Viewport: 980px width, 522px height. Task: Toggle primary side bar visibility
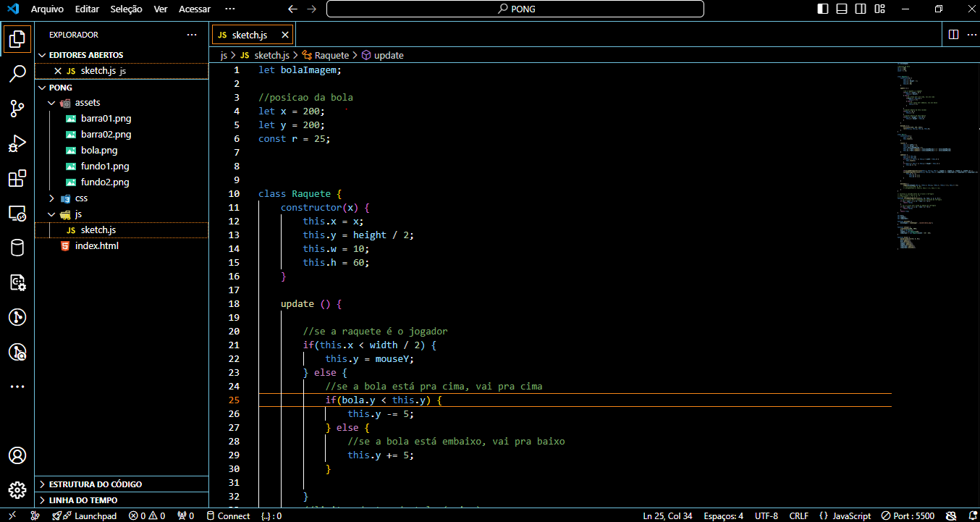823,9
